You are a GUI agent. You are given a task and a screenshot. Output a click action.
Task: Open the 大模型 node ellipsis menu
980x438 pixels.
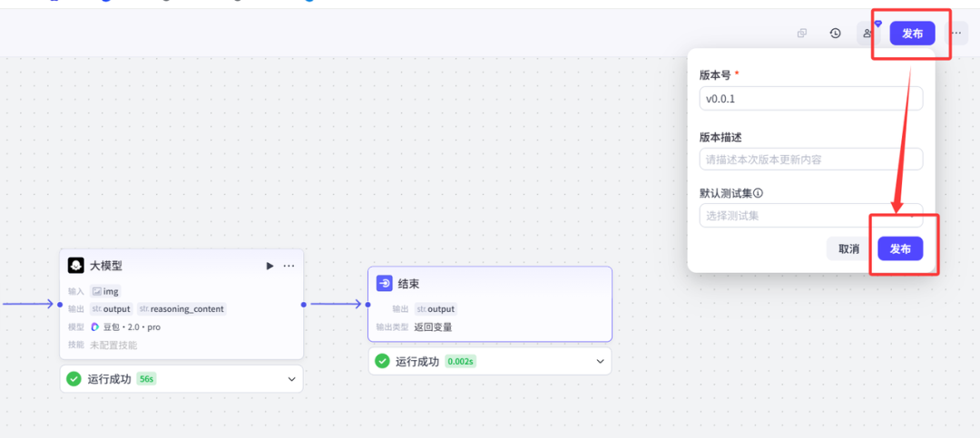click(289, 266)
